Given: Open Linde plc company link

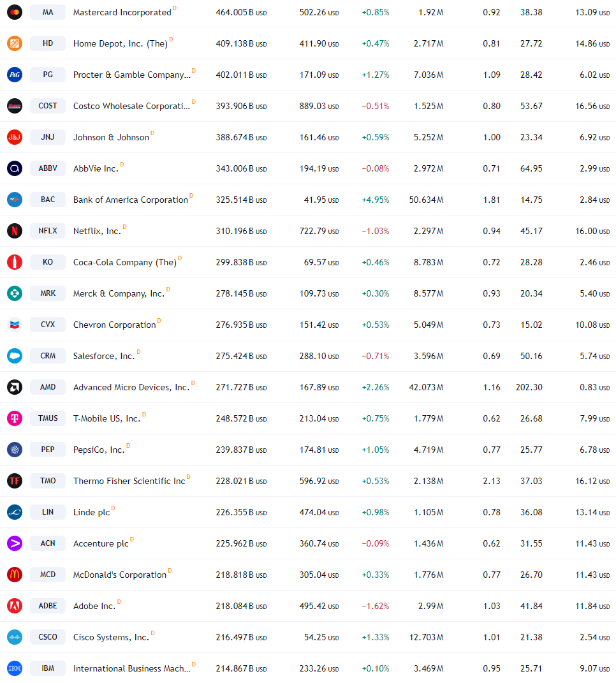Looking at the screenshot, I should coord(91,512).
